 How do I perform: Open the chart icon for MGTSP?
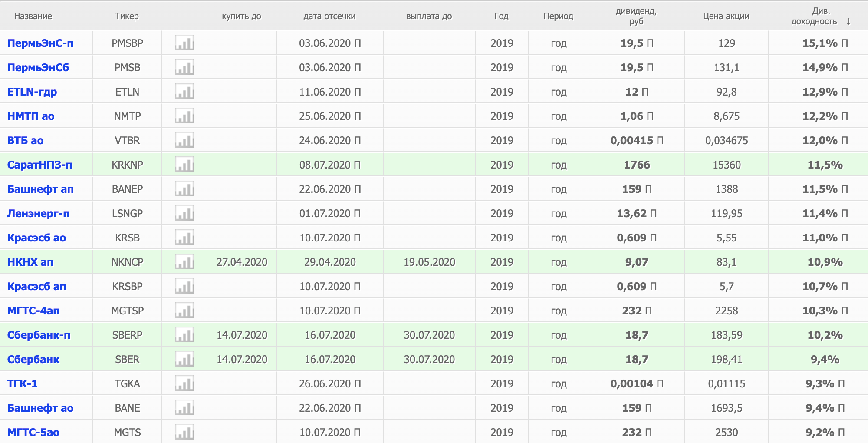[x=184, y=311]
